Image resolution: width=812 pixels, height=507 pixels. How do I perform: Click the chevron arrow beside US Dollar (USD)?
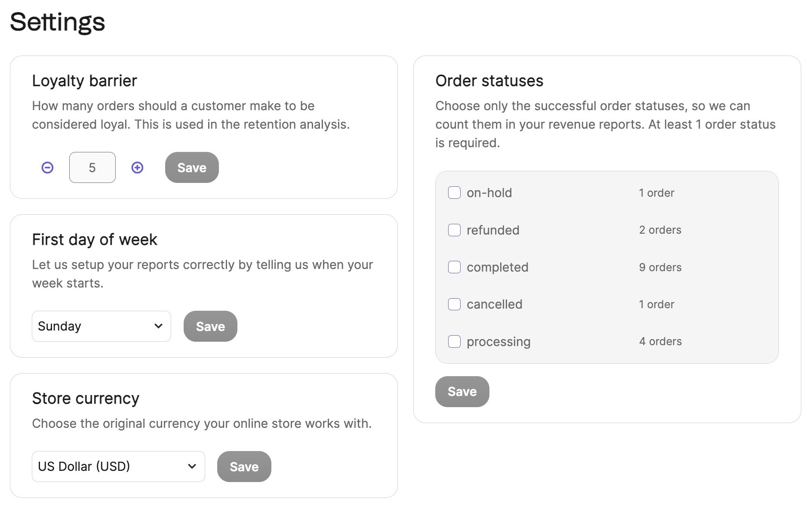coord(192,467)
